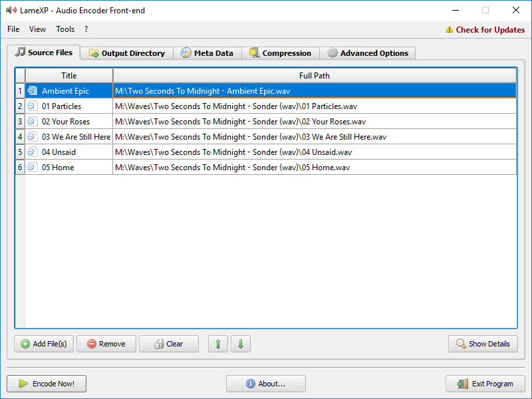Open the Meta Data tab

click(207, 53)
